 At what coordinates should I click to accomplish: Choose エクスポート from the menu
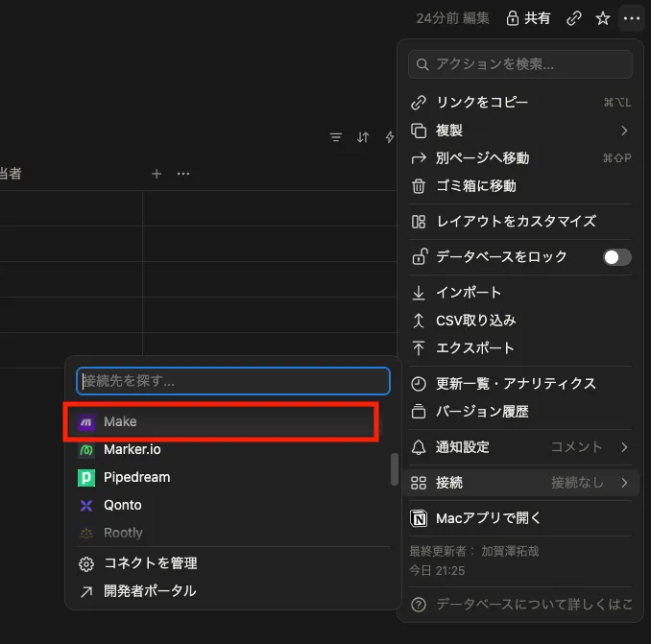[x=520, y=348]
